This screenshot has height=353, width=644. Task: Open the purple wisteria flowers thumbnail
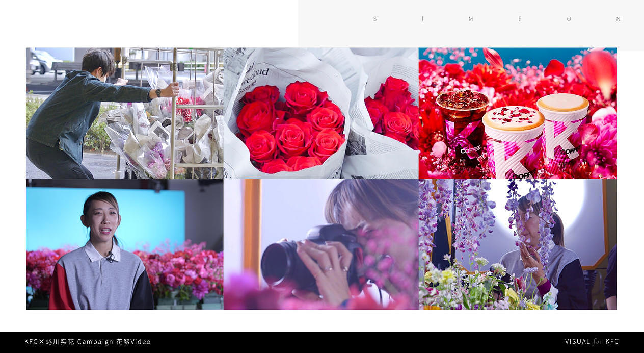(518, 244)
